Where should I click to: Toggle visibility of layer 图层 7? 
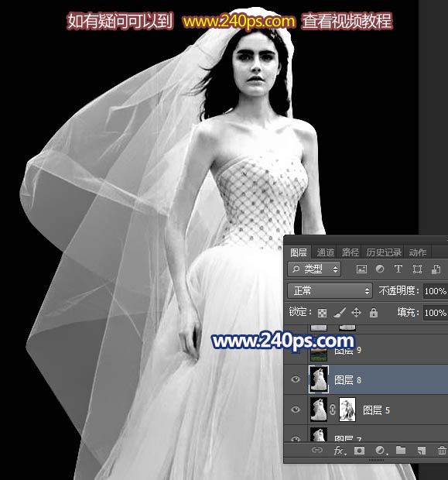click(x=296, y=439)
